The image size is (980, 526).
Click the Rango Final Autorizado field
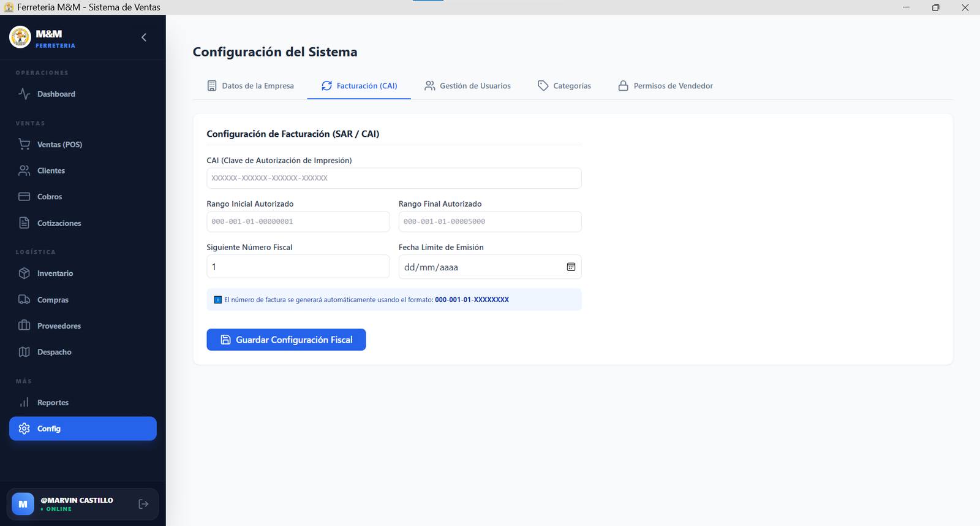(x=490, y=221)
